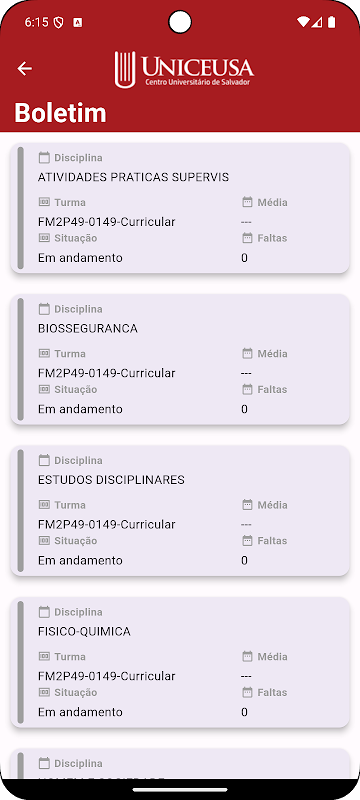Screen dimensions: 360x800
Task: Click the UNICEUSA logo
Action: pyautogui.click(x=184, y=69)
